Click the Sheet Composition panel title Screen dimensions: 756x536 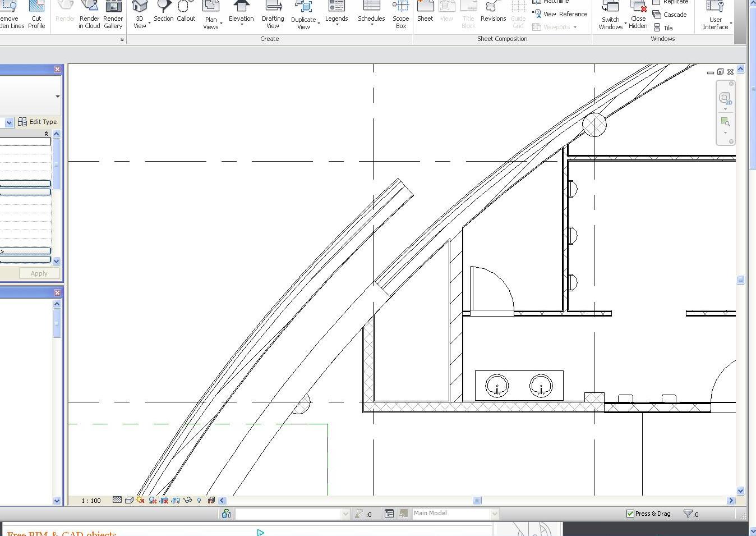(503, 39)
